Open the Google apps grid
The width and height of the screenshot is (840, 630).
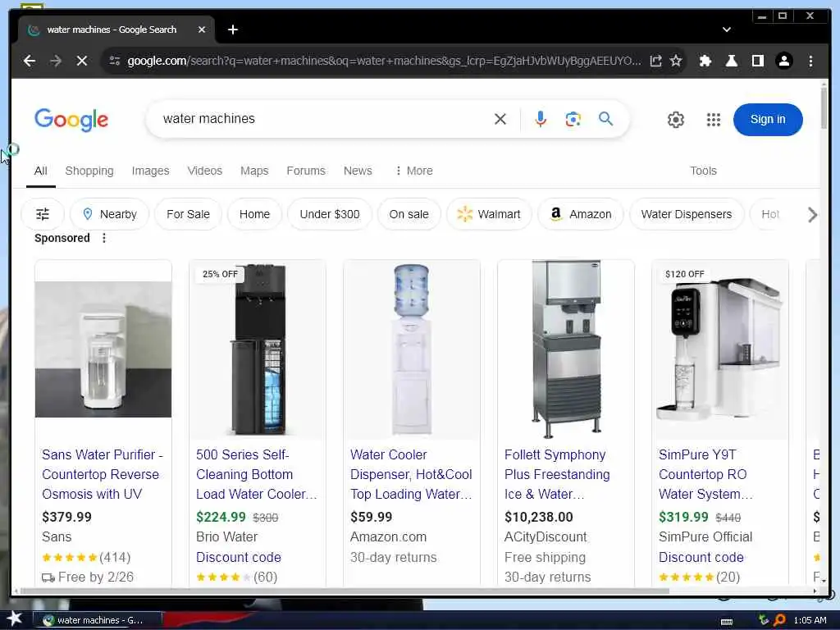713,120
